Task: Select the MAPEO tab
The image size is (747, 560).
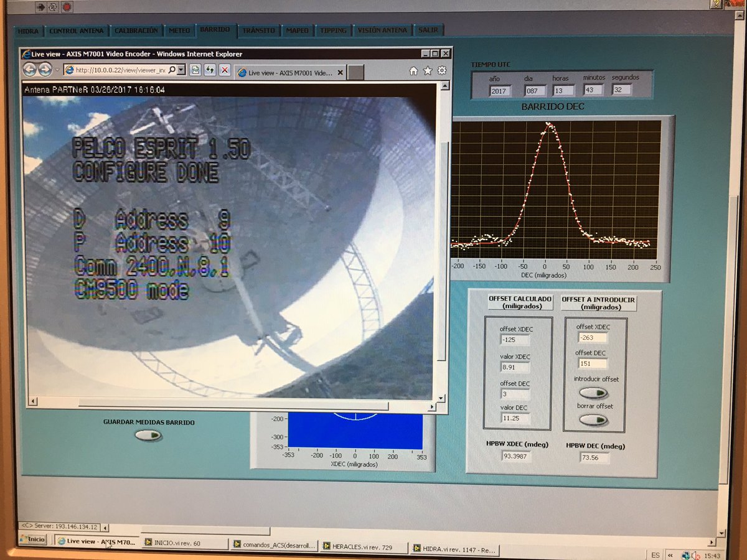Action: click(x=298, y=30)
